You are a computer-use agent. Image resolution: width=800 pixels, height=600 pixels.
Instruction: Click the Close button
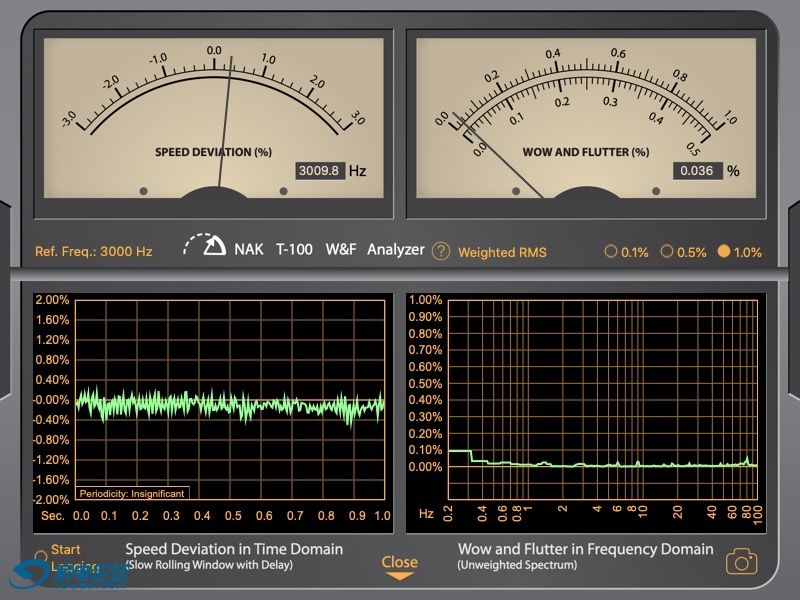[x=399, y=567]
